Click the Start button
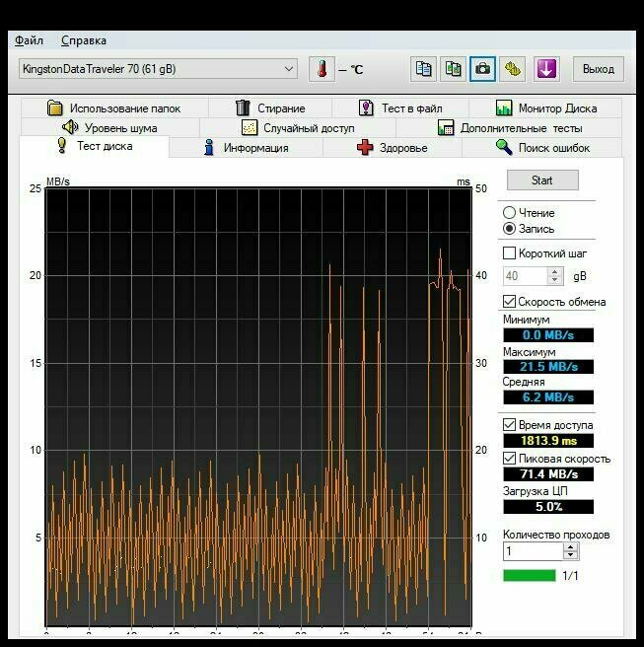Screen dimensions: 644x647 [x=542, y=180]
